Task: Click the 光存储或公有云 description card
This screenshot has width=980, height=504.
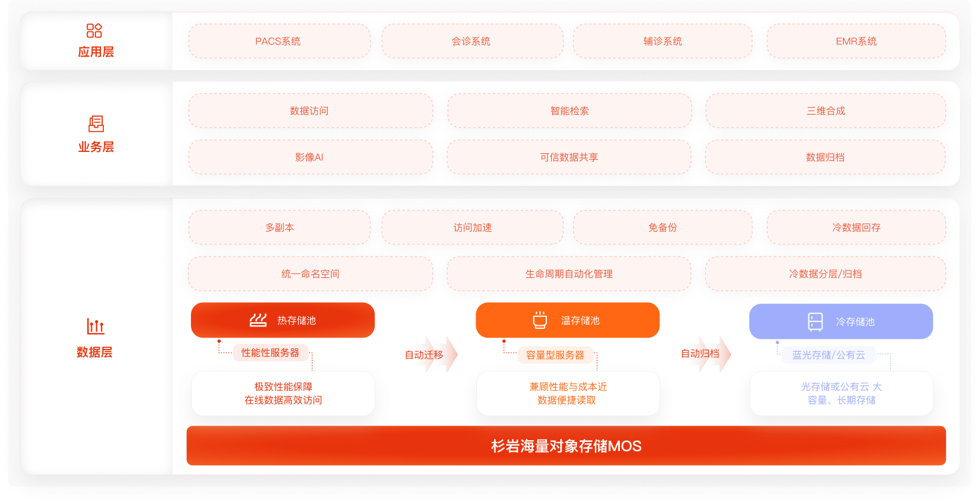Action: (x=841, y=393)
